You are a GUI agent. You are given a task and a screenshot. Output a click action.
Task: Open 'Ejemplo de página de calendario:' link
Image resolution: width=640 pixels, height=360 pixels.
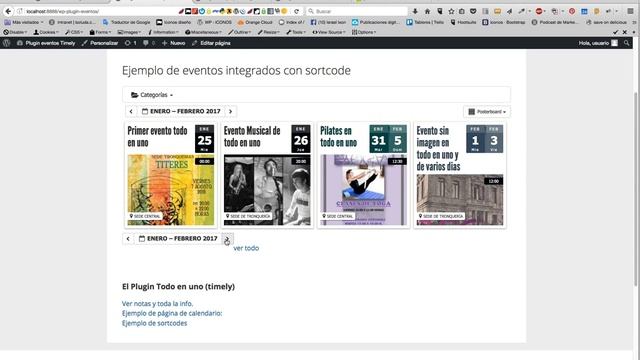[172, 313]
